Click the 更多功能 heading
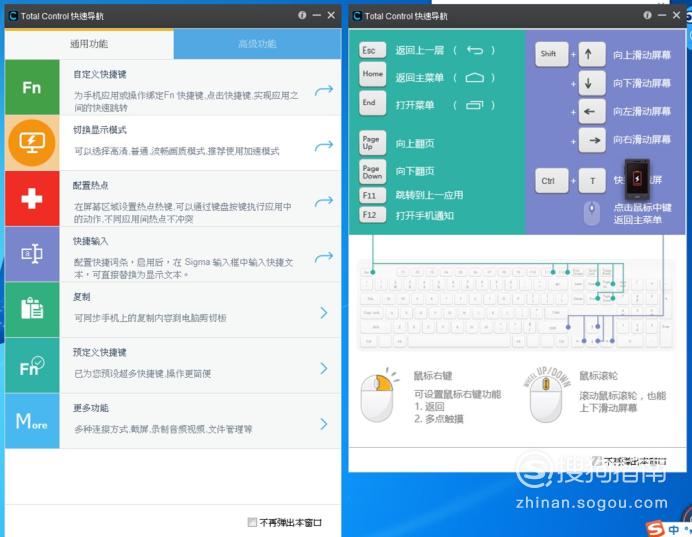692x537 pixels. [x=91, y=408]
